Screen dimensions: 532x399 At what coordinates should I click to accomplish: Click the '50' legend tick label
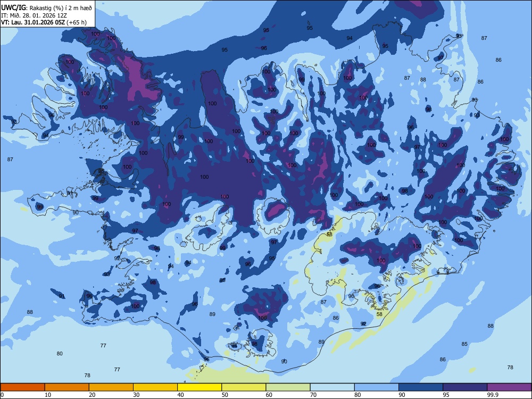pyautogui.click(x=225, y=395)
